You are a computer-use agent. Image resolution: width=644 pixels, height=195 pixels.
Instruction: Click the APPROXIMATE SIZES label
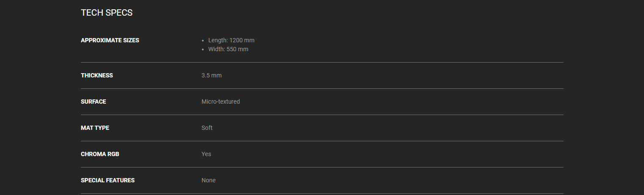110,40
